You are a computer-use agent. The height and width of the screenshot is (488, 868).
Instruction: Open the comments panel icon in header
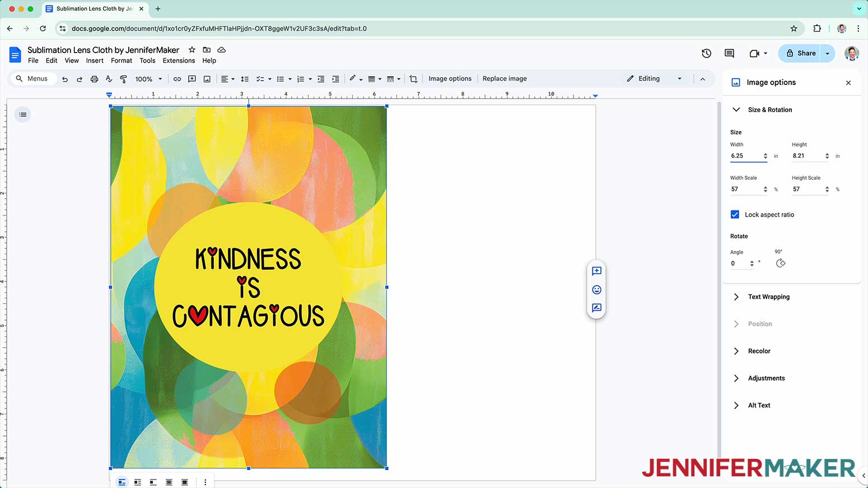[729, 53]
